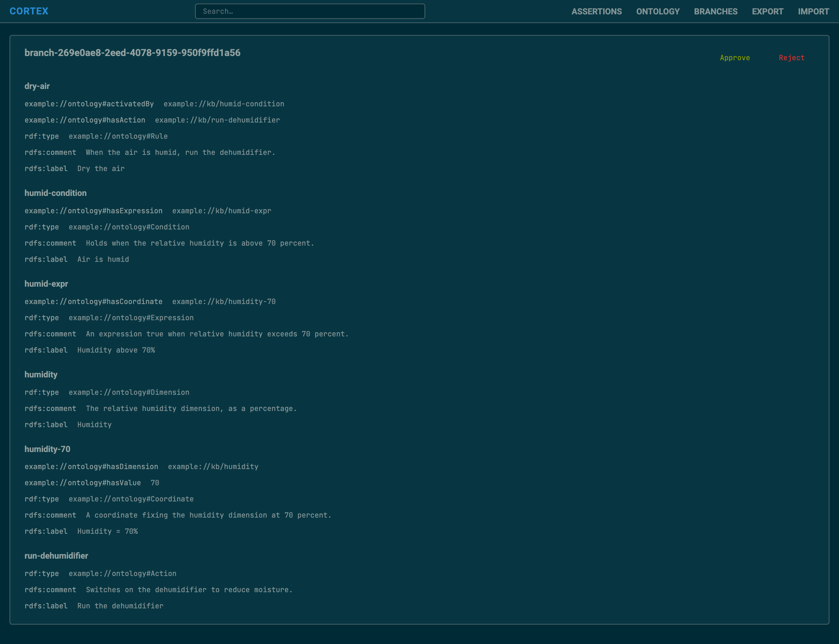Screen dimensions: 839x644
Task: Click the example://ontology#hasAction predicate
Action: pyautogui.click(x=85, y=120)
